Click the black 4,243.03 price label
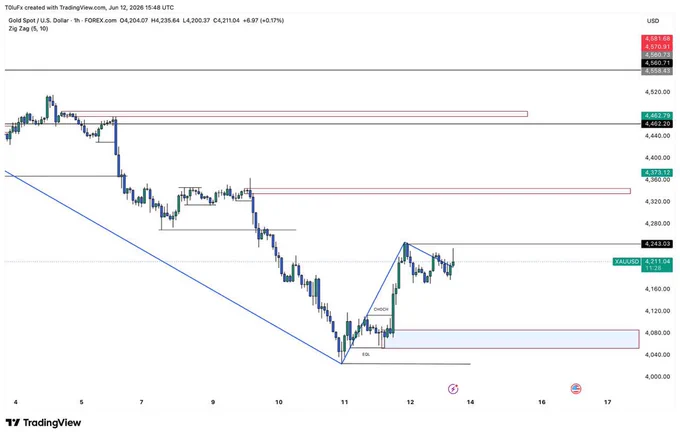 657,244
